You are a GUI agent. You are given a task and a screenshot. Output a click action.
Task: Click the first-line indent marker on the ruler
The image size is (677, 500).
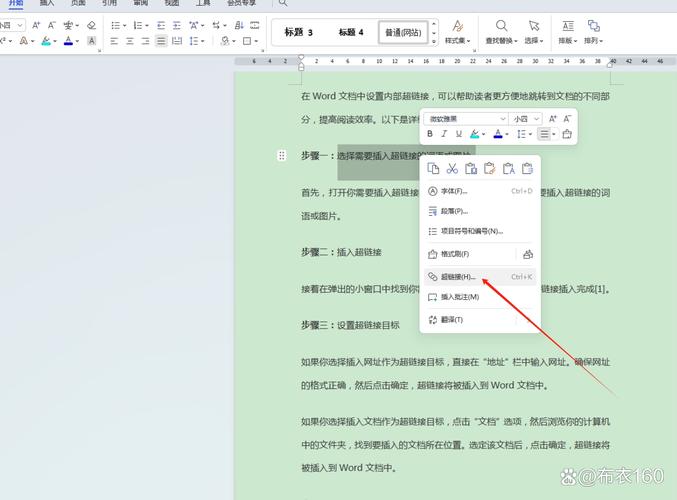tap(301, 57)
